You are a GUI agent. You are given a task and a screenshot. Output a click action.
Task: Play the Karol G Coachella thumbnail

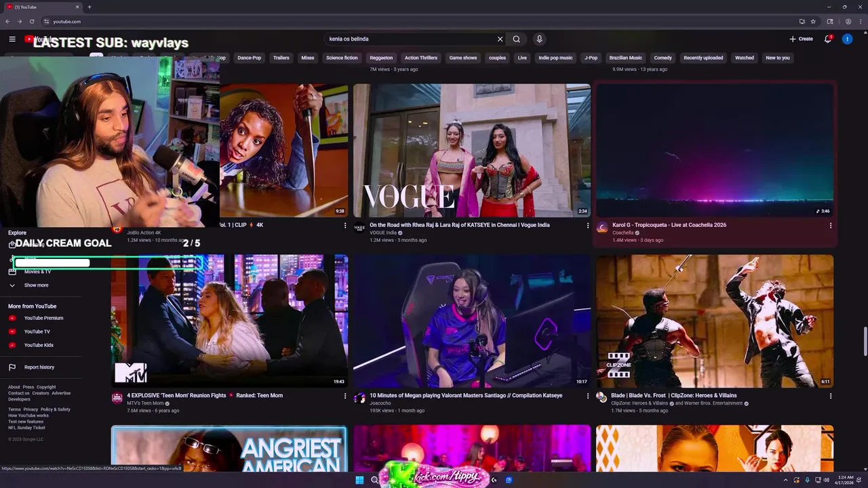point(715,150)
